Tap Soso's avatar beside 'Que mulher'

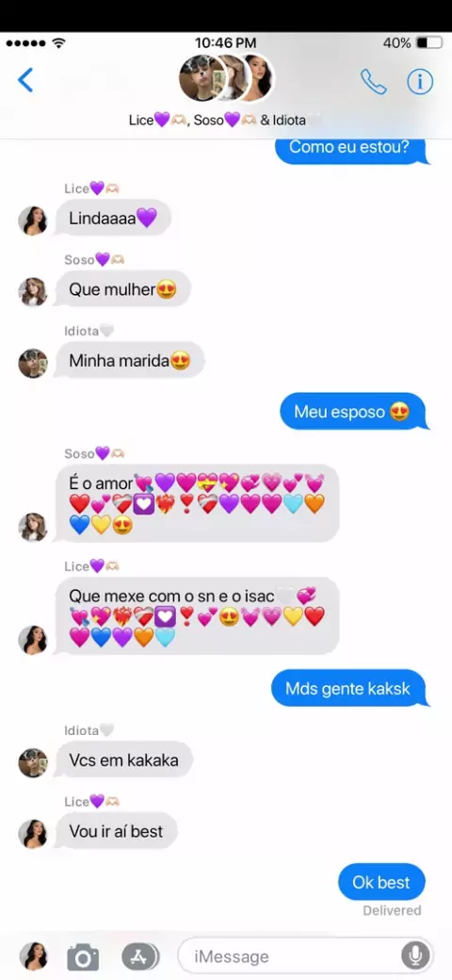tap(32, 292)
